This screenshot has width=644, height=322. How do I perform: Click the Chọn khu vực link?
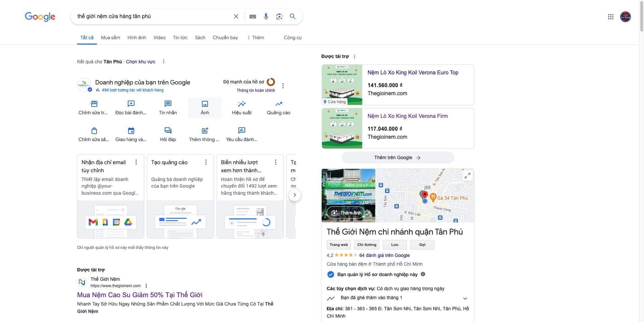pyautogui.click(x=141, y=62)
